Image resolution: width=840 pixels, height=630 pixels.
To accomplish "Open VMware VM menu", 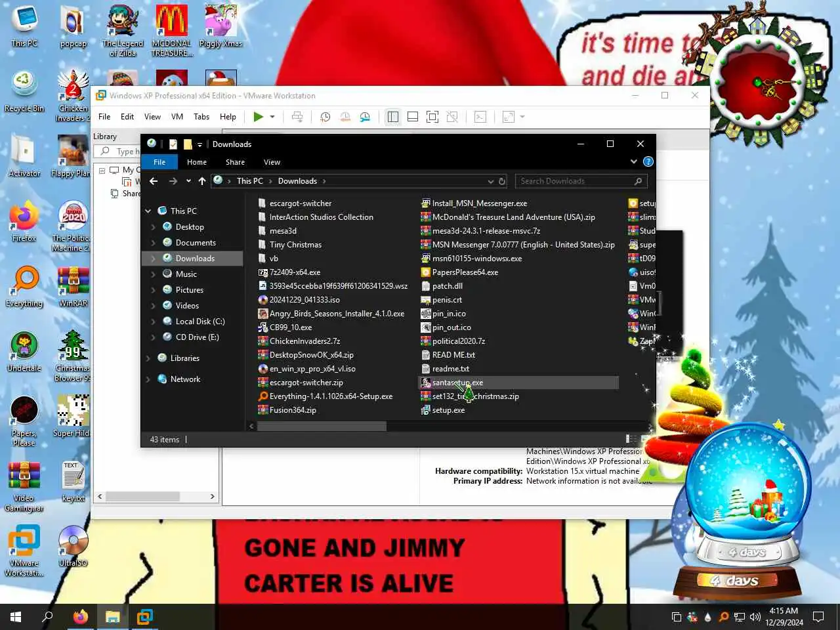I will pyautogui.click(x=177, y=117).
